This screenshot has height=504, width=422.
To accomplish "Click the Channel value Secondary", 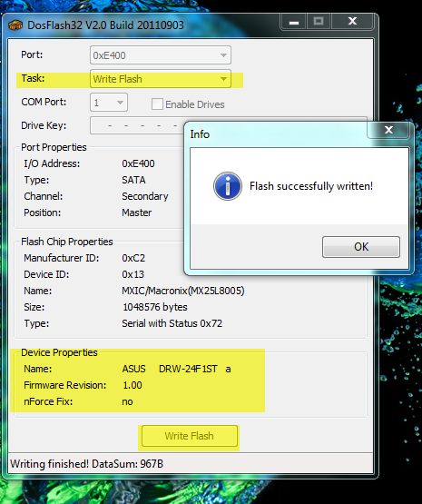I will tap(145, 196).
